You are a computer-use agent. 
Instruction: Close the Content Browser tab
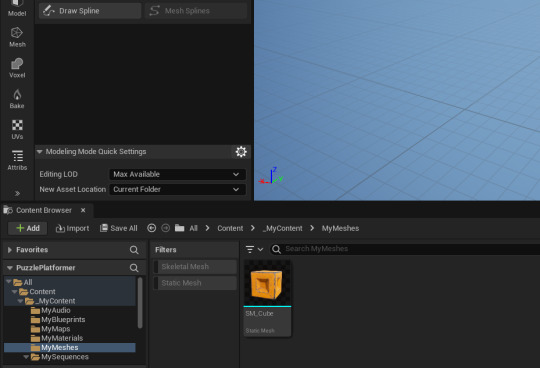coord(83,210)
